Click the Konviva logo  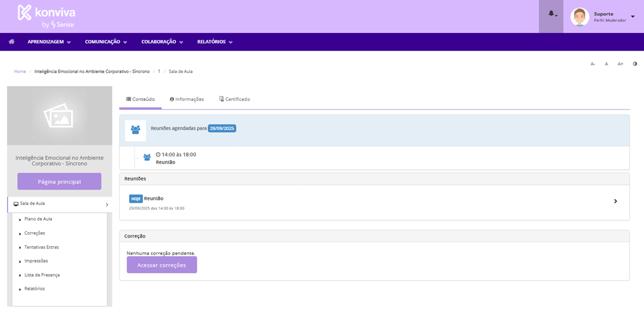pyautogui.click(x=46, y=16)
